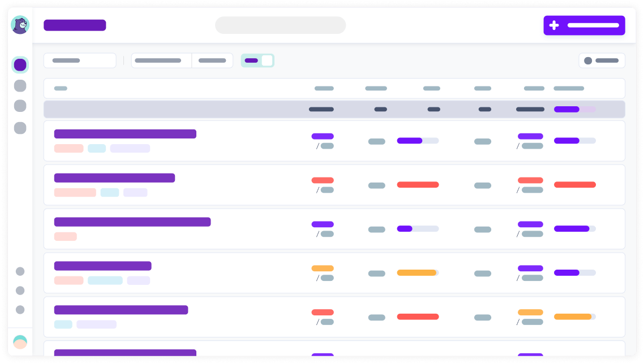The height and width of the screenshot is (364, 644).
Task: Open the user avatar at the sidebar bottom
Action: (20, 342)
